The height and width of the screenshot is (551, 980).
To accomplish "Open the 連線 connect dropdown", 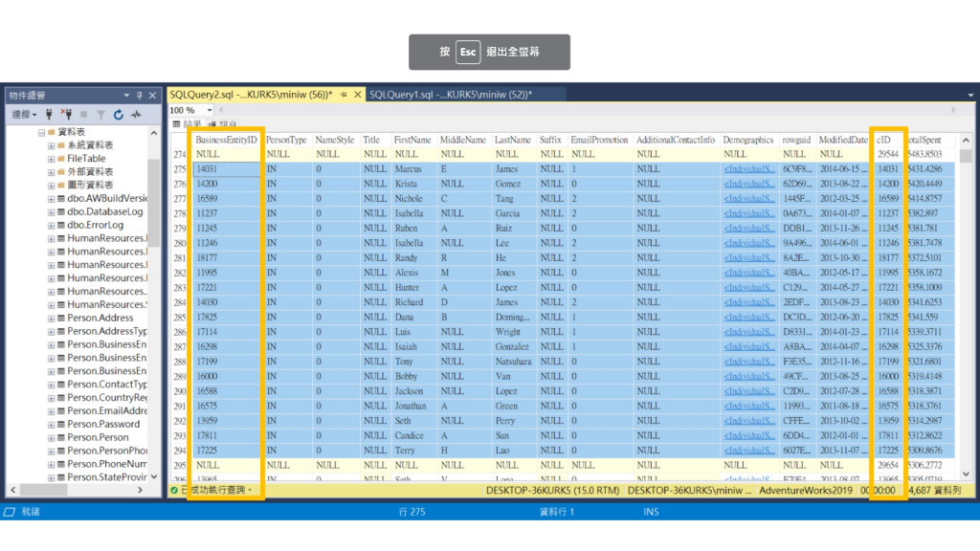I will click(x=24, y=115).
